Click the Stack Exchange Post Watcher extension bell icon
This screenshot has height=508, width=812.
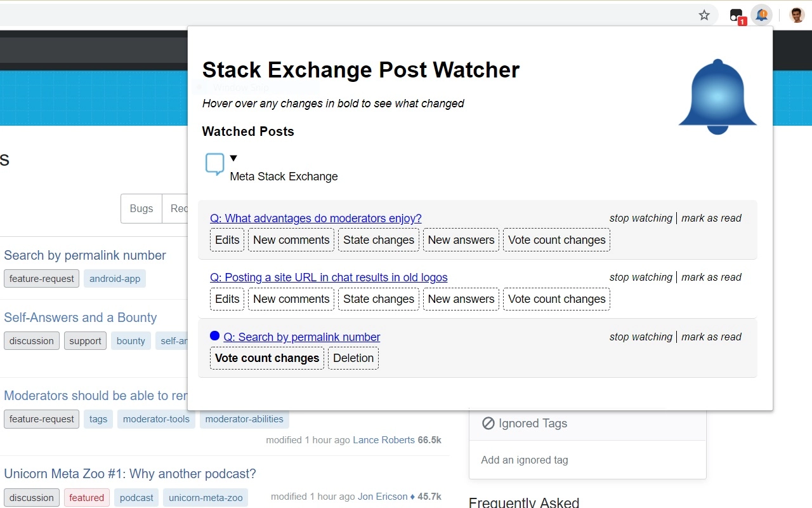click(x=761, y=15)
